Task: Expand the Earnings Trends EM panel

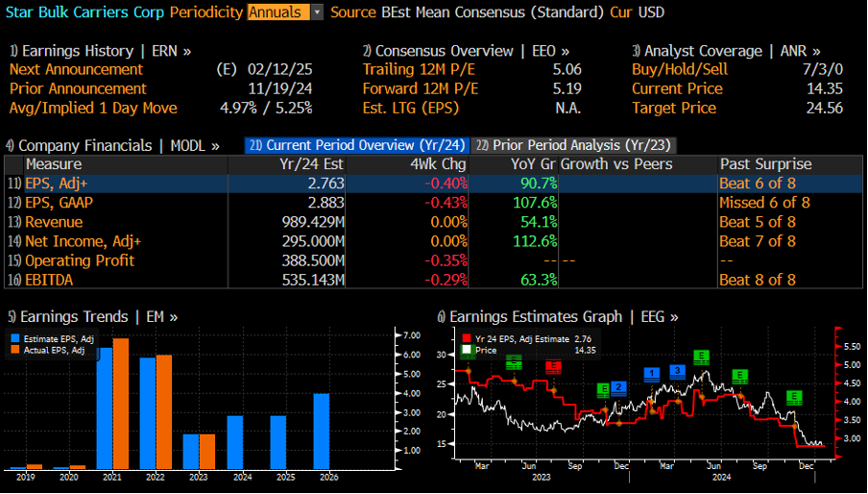Action: [x=92, y=315]
